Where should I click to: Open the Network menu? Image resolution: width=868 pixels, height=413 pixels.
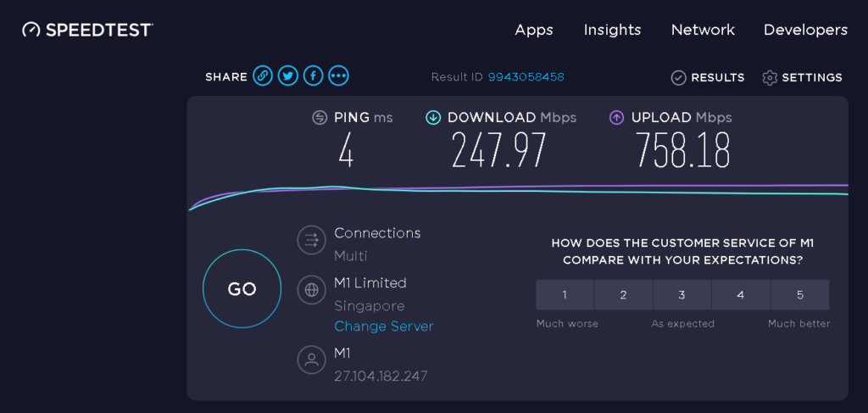(x=703, y=30)
